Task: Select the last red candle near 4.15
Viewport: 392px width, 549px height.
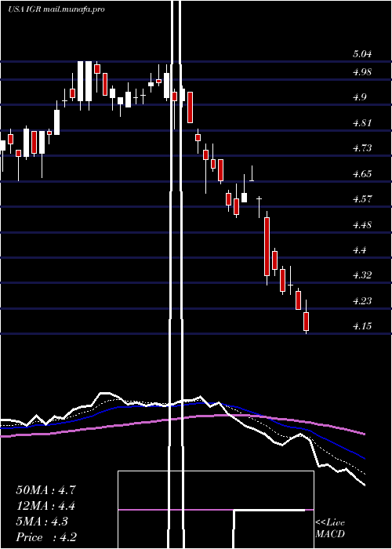Action: point(307,321)
